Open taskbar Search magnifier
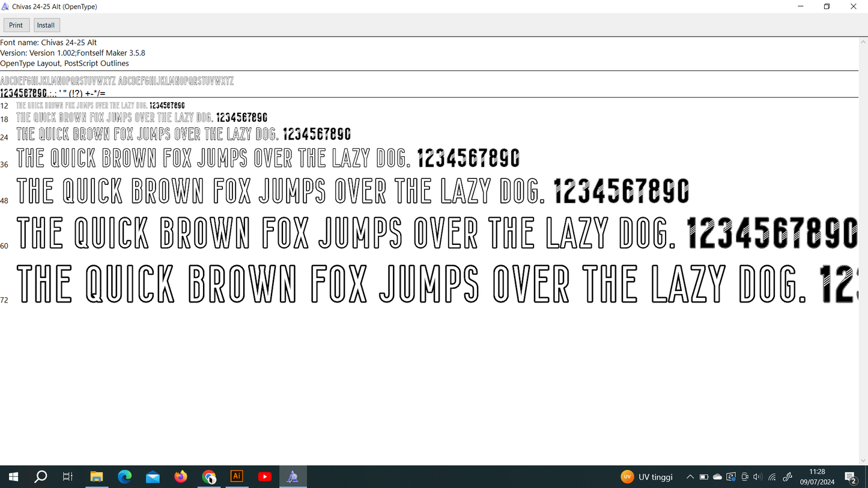 click(x=40, y=477)
